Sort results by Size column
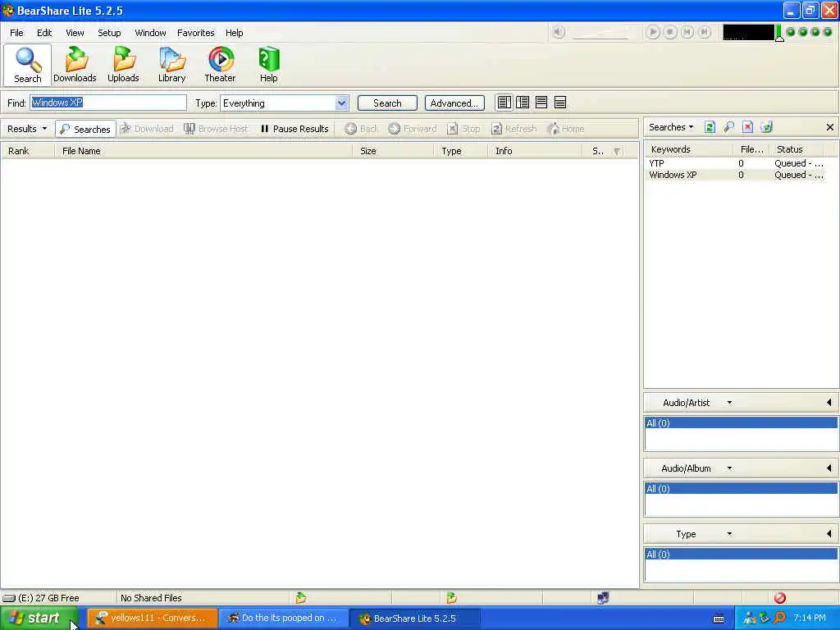The height and width of the screenshot is (630, 840). pyautogui.click(x=393, y=151)
